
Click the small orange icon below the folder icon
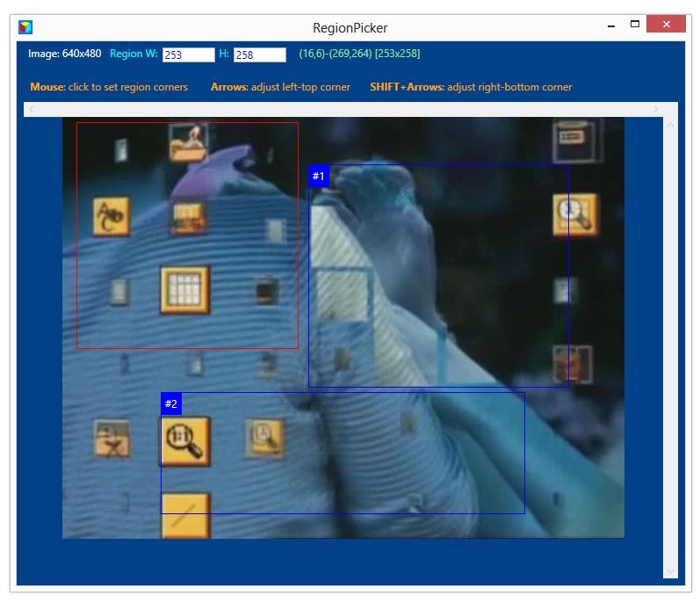click(188, 218)
